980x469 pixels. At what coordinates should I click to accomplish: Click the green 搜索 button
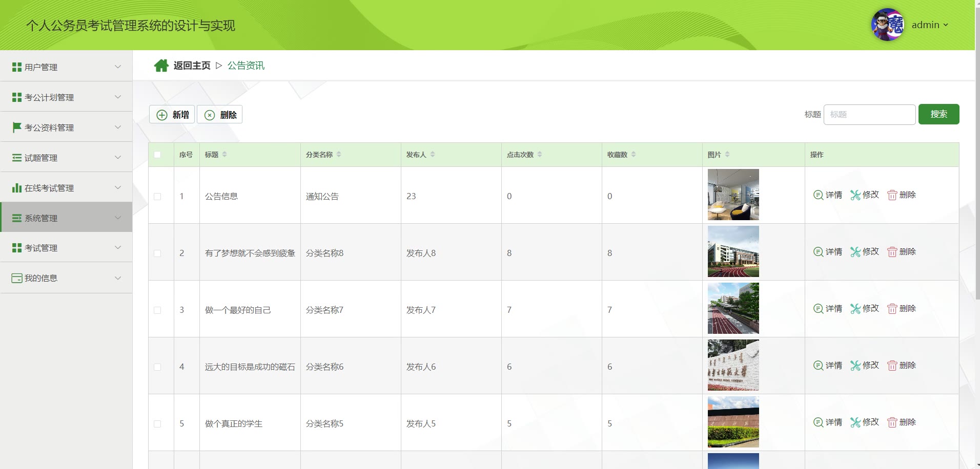click(938, 114)
